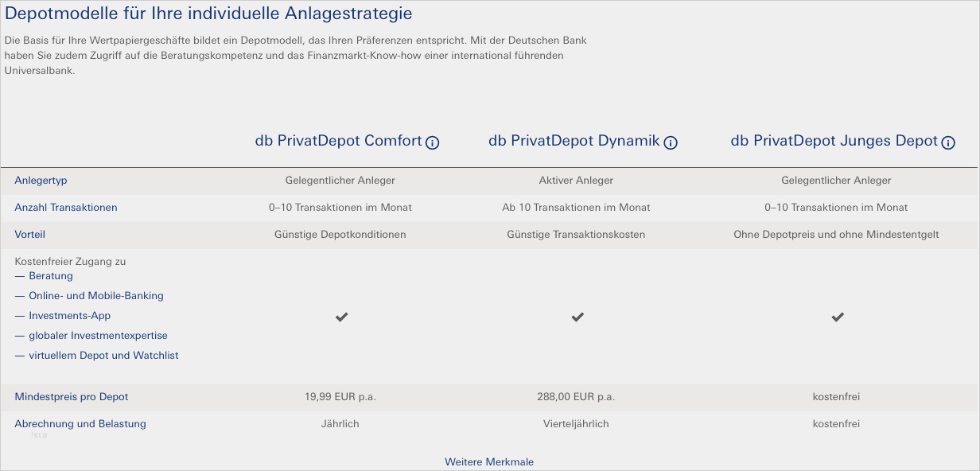
Task: Open Online- und Mobile-Banking link
Action: 96,296
